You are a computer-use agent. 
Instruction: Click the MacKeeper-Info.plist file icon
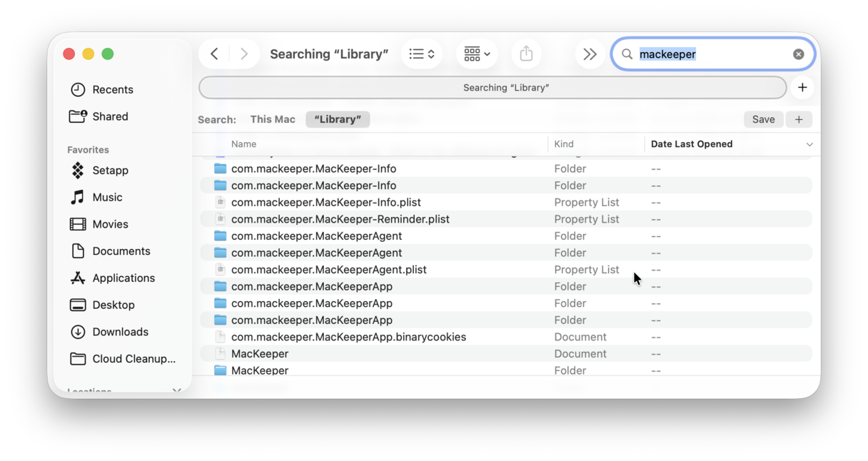[221, 202]
